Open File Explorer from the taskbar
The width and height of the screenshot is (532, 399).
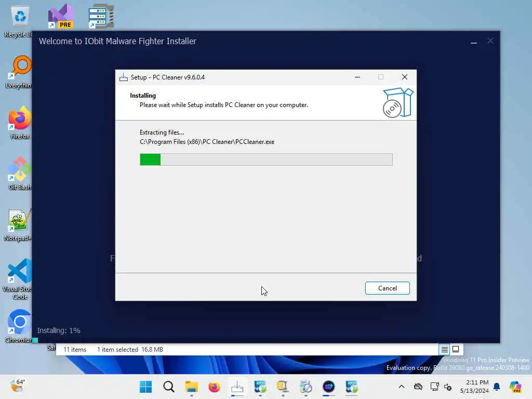point(191,387)
